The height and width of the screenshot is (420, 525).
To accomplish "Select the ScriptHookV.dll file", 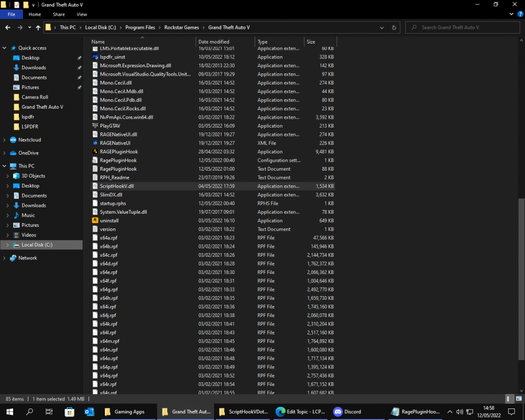I will 213,186.
